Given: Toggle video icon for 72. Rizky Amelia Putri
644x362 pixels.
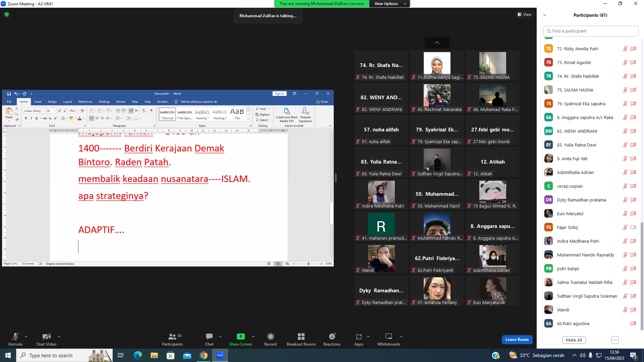Looking at the screenshot, I should click(633, 49).
